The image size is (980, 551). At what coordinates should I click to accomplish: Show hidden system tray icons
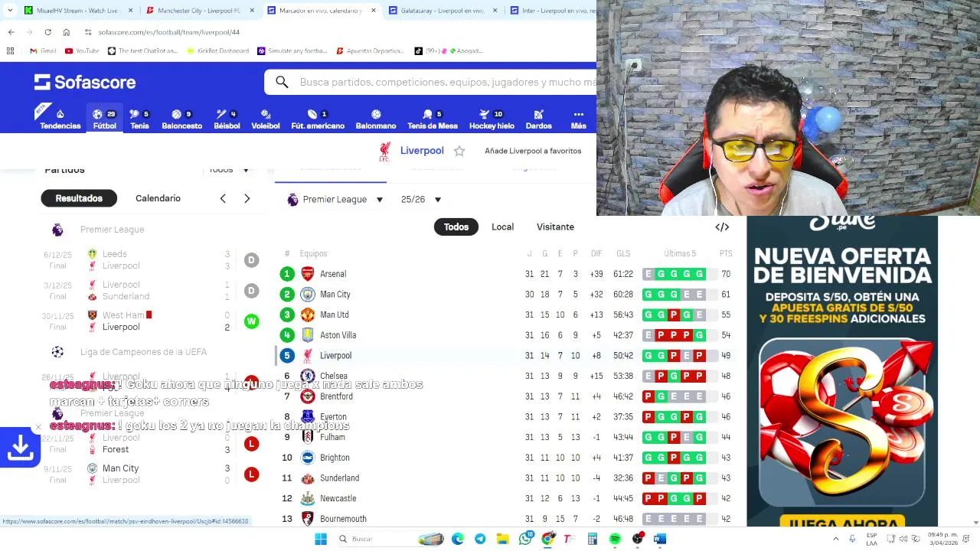click(835, 539)
